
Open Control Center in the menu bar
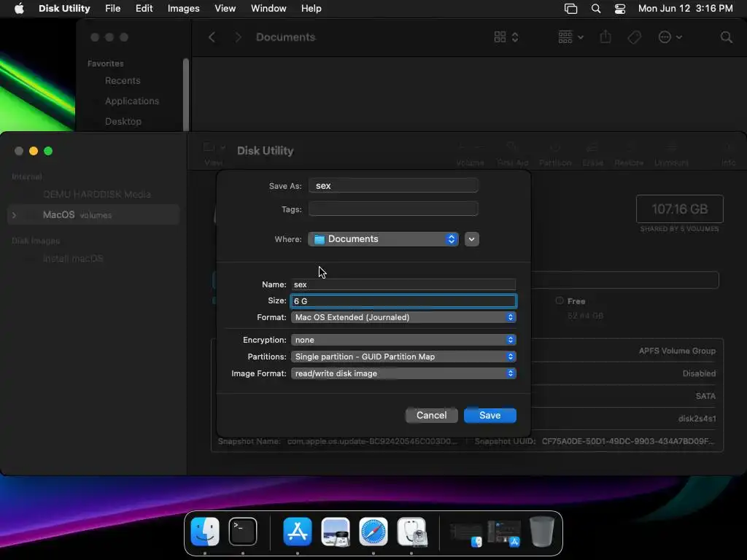point(620,9)
